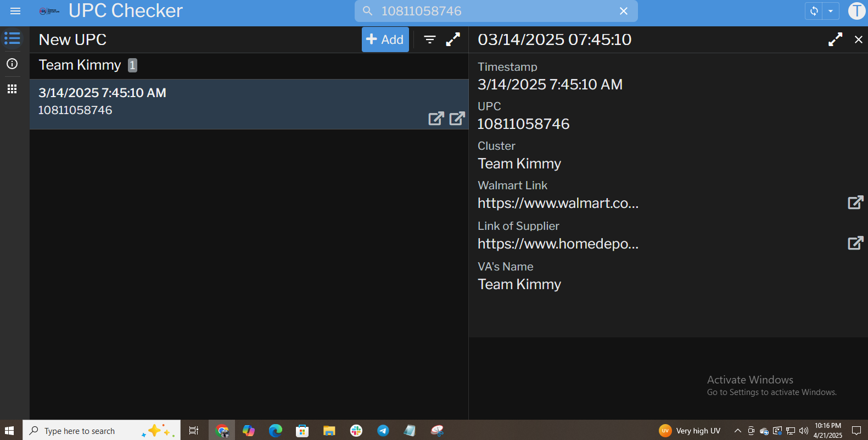Open the info sidebar icon

(12, 64)
